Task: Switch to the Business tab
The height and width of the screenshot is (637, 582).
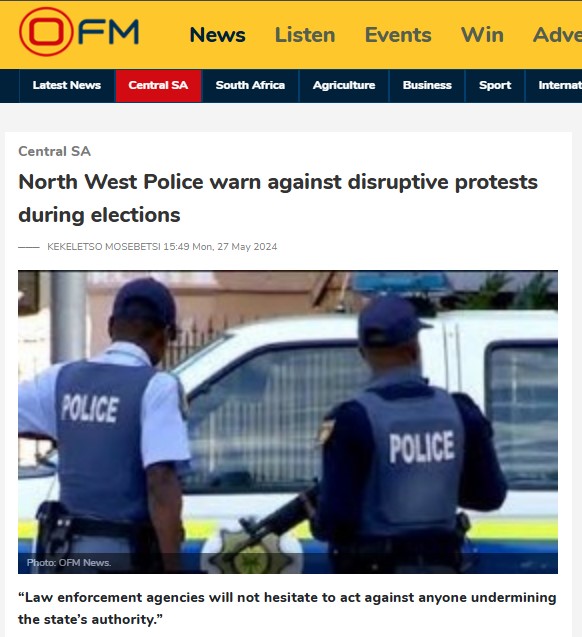Action: pyautogui.click(x=427, y=85)
